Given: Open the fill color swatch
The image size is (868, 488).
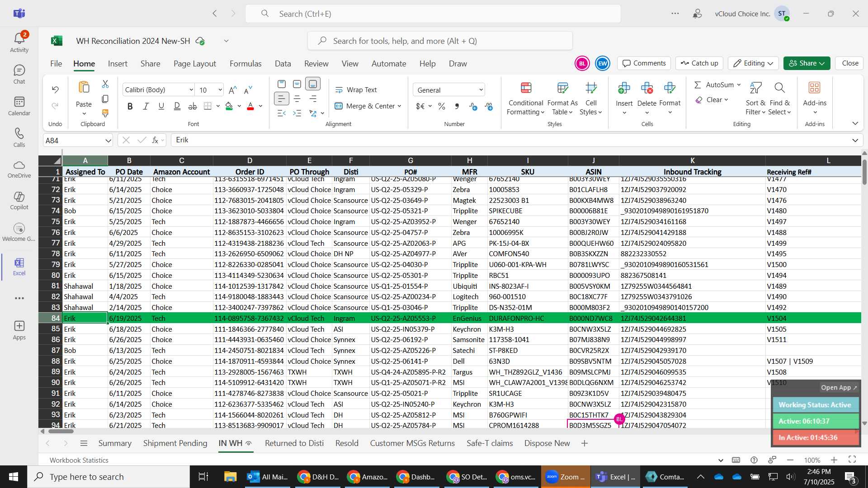Looking at the screenshot, I should 229,106.
